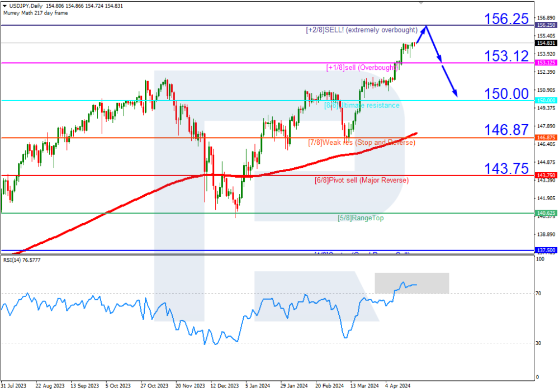559x392 pixels.
Task: Click the '4 Apr 2024' date marker
Action: 397,386
